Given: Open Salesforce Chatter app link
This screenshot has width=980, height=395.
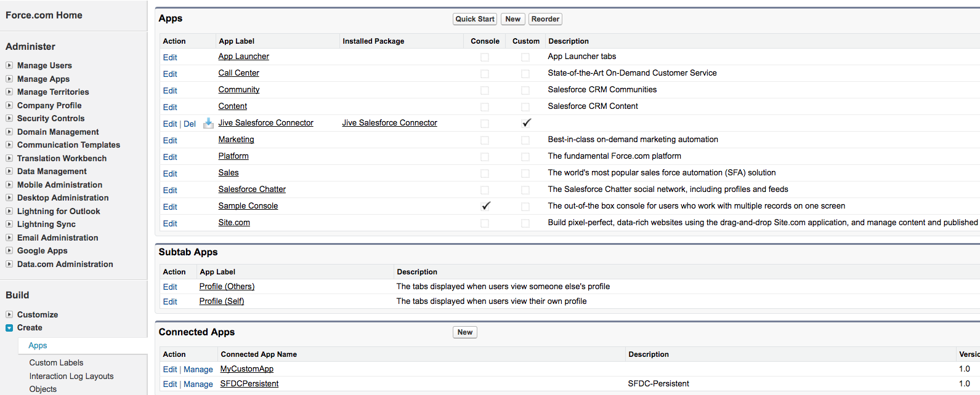Looking at the screenshot, I should point(252,189).
